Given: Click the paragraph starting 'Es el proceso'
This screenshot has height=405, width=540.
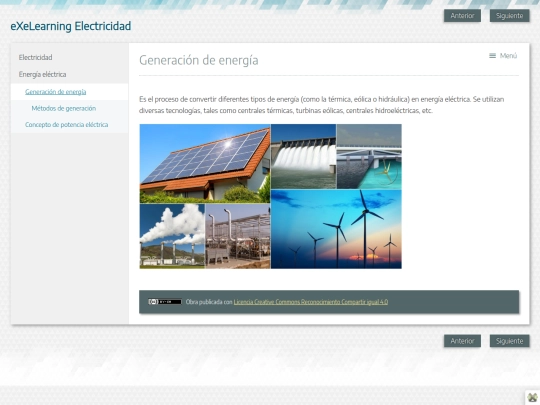Looking at the screenshot, I should pos(321,105).
